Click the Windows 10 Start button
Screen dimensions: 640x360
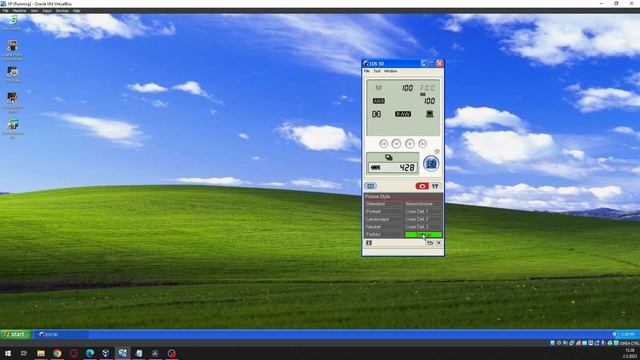coord(8,353)
